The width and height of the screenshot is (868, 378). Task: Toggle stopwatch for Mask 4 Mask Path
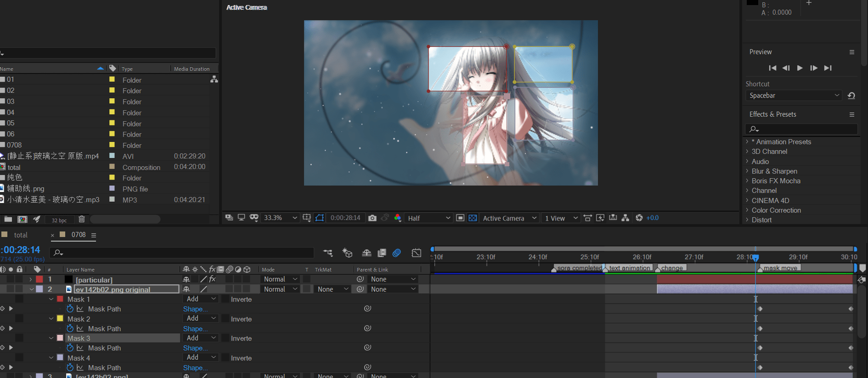(70, 367)
